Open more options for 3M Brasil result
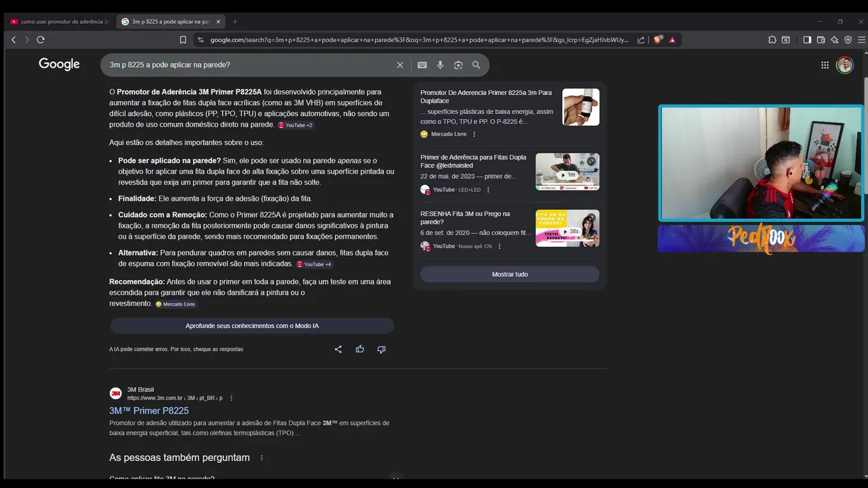Viewport: 868px width, 488px height. [231, 398]
